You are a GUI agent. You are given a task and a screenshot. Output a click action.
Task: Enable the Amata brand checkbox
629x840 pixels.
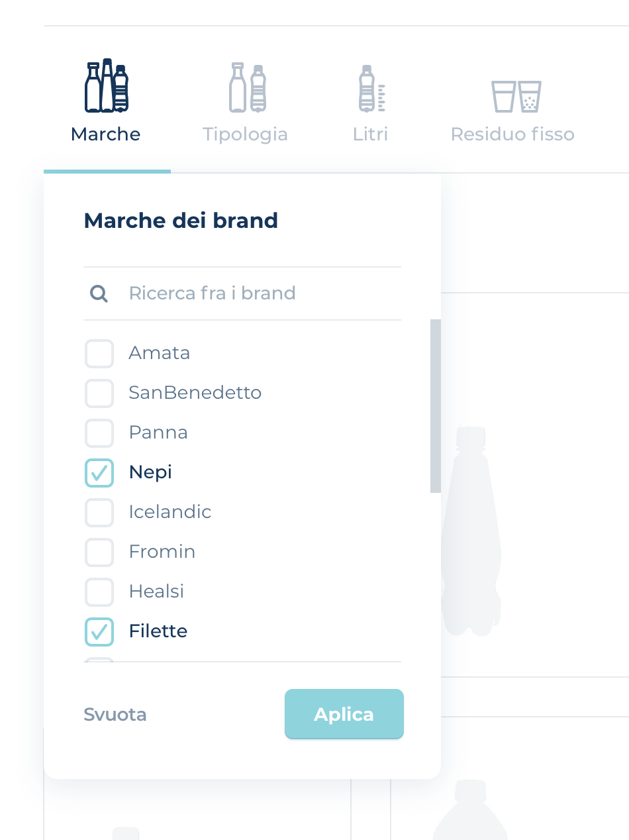[x=99, y=353]
